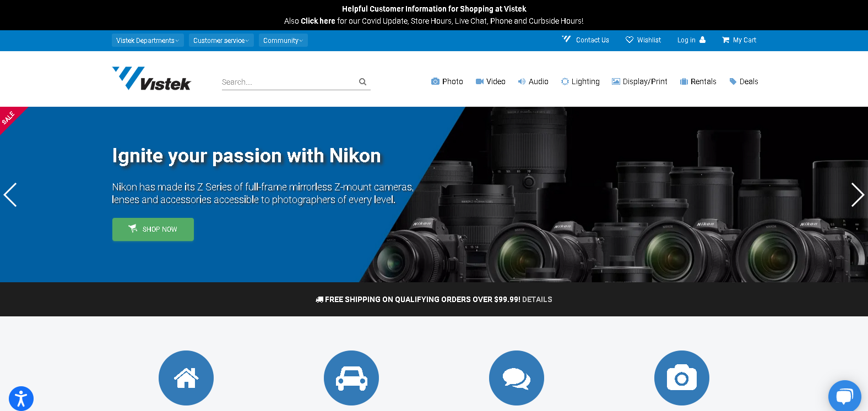Click the blue camera circle icon
The height and width of the screenshot is (411, 868).
(682, 378)
